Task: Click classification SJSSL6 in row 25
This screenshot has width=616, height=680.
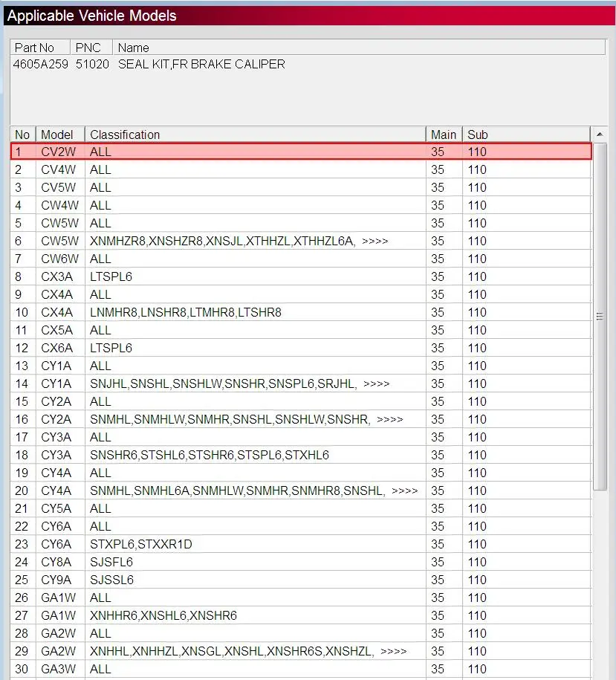Action: (111, 580)
